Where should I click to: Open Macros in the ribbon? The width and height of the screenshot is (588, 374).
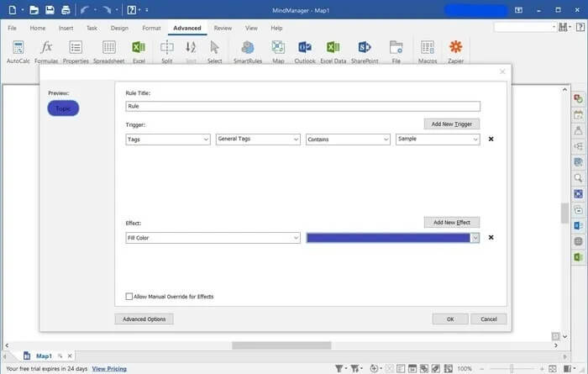tap(428, 52)
